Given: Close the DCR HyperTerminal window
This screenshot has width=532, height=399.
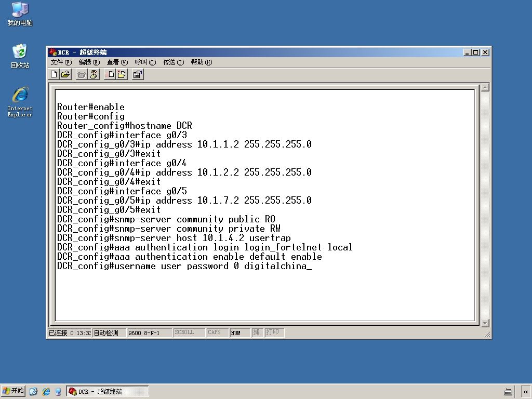Looking at the screenshot, I should point(485,52).
